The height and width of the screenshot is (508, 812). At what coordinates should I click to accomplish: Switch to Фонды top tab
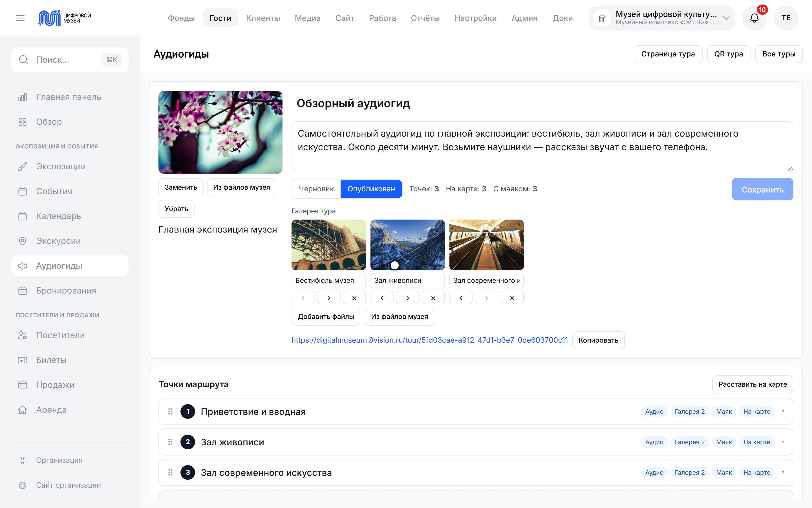pyautogui.click(x=181, y=18)
